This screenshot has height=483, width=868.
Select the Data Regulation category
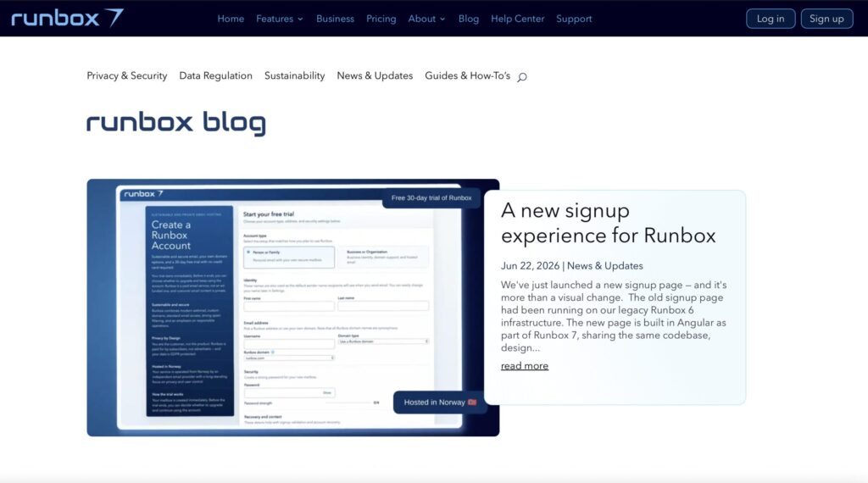tap(215, 75)
